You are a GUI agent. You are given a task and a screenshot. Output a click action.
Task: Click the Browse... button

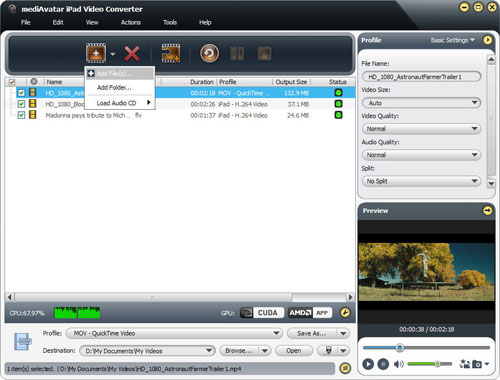[239, 351]
